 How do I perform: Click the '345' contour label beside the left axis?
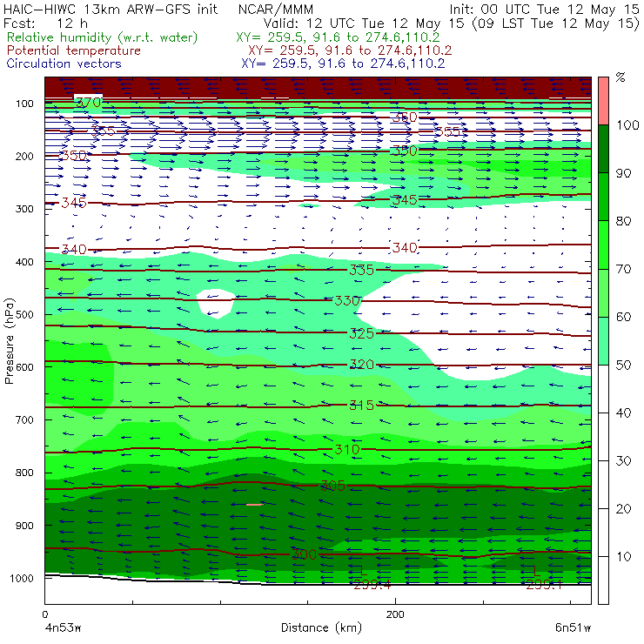pyautogui.click(x=74, y=203)
